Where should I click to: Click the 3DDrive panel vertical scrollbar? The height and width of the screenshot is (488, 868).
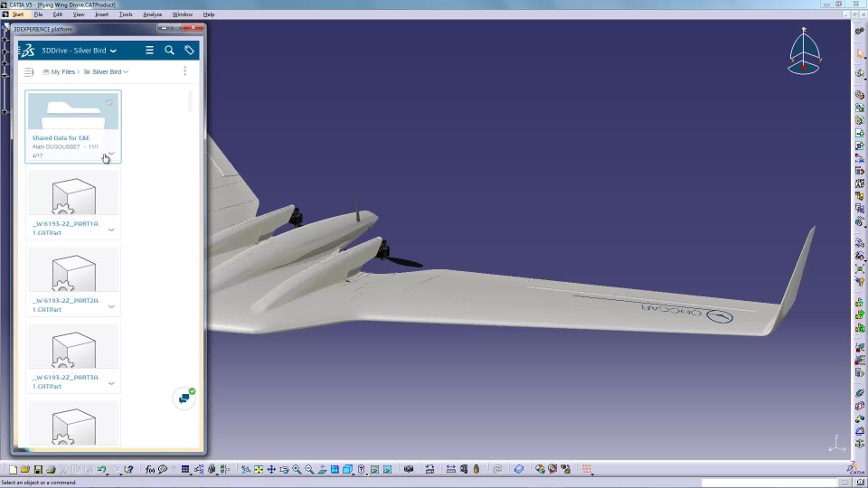click(x=191, y=102)
